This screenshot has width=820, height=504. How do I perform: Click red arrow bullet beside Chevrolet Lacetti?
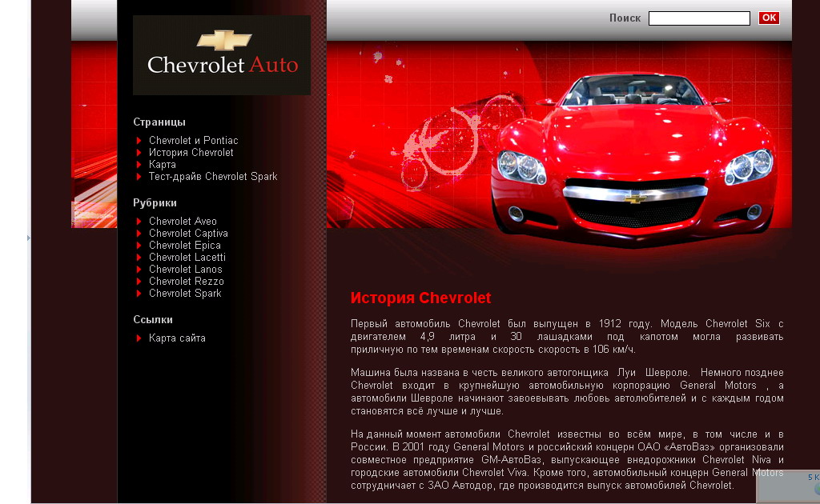(139, 258)
